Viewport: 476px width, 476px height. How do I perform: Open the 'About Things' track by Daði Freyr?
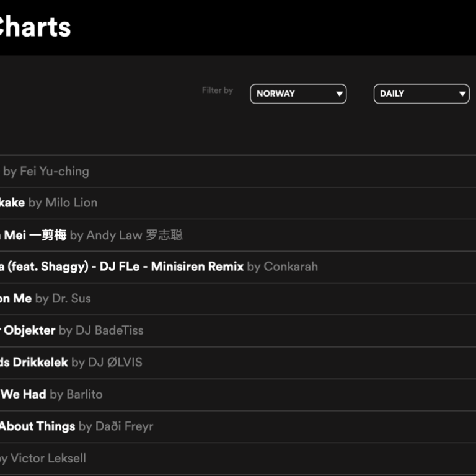(x=37, y=426)
